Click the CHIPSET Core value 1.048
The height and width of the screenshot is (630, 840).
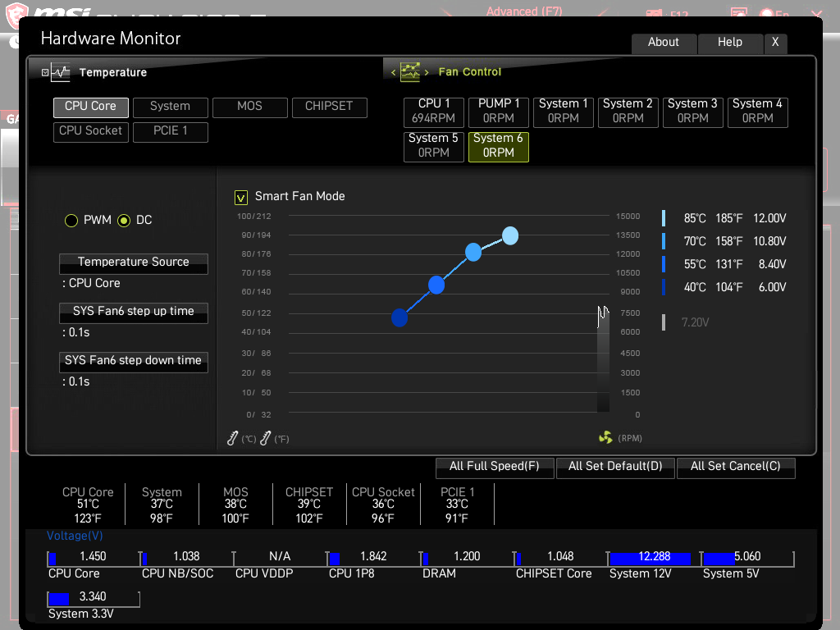click(x=560, y=557)
